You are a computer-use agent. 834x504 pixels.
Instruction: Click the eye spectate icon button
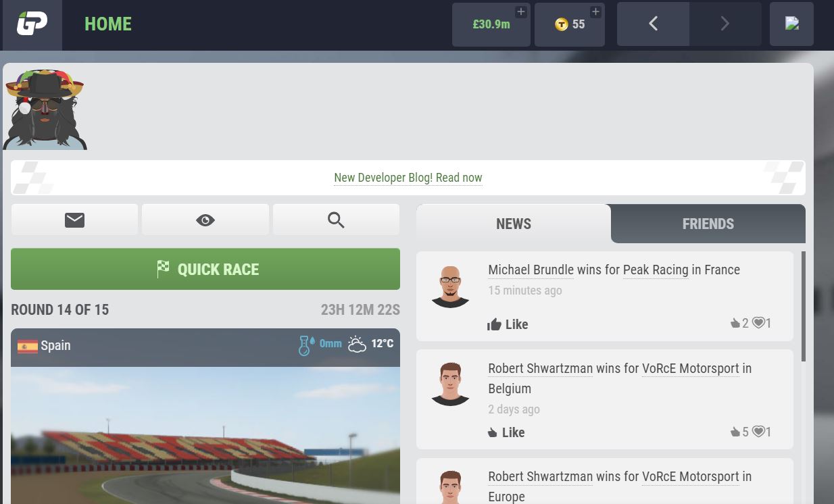click(x=205, y=220)
